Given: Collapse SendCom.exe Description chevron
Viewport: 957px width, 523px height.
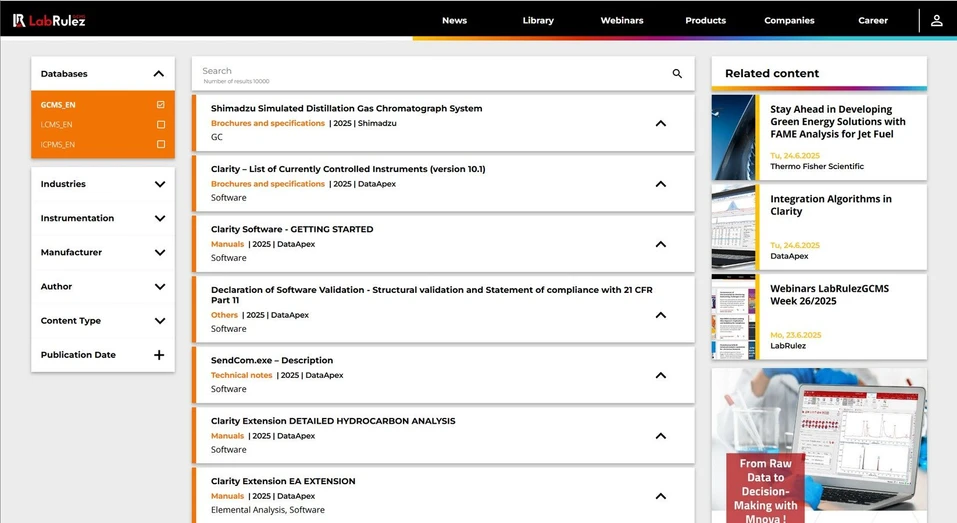Looking at the screenshot, I should 660,375.
